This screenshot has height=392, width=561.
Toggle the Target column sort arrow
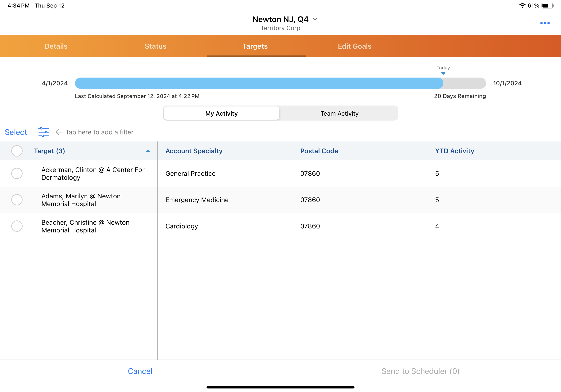(148, 151)
